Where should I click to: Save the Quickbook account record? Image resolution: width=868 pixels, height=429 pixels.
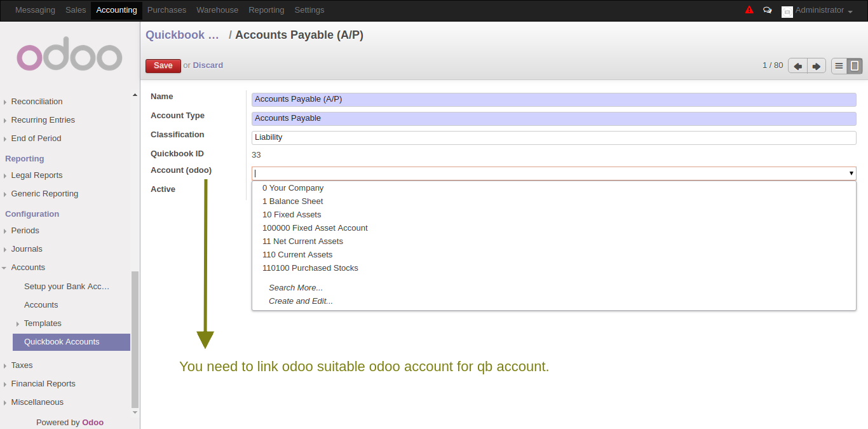[163, 65]
